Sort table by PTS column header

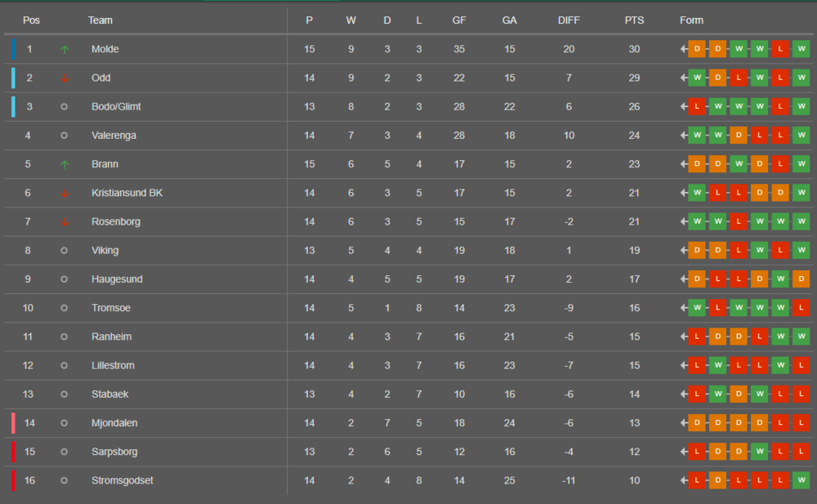click(x=634, y=20)
